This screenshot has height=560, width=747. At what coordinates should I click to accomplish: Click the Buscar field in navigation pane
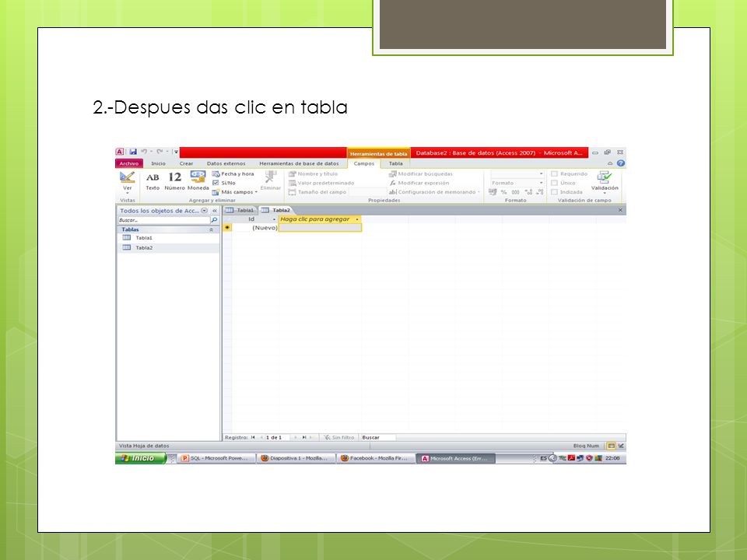(x=164, y=220)
